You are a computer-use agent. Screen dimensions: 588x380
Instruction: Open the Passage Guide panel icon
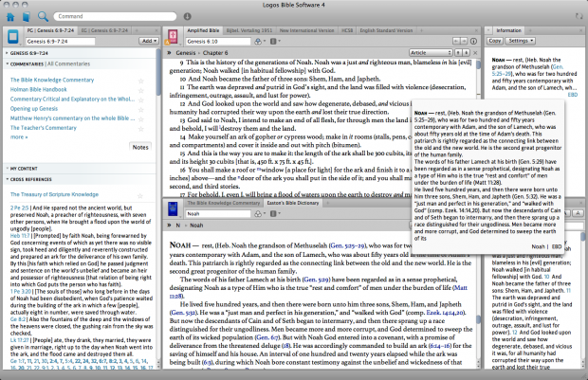[x=12, y=37]
